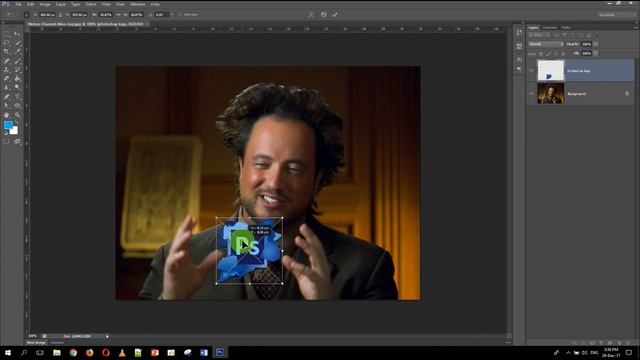Click the Windows Start button
The width and height of the screenshot is (640, 360).
[x=8, y=352]
